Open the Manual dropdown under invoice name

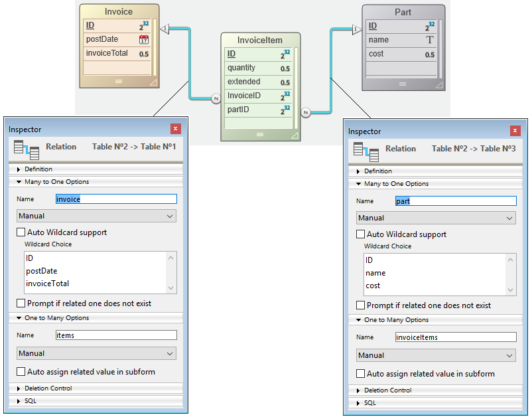pyautogui.click(x=96, y=216)
